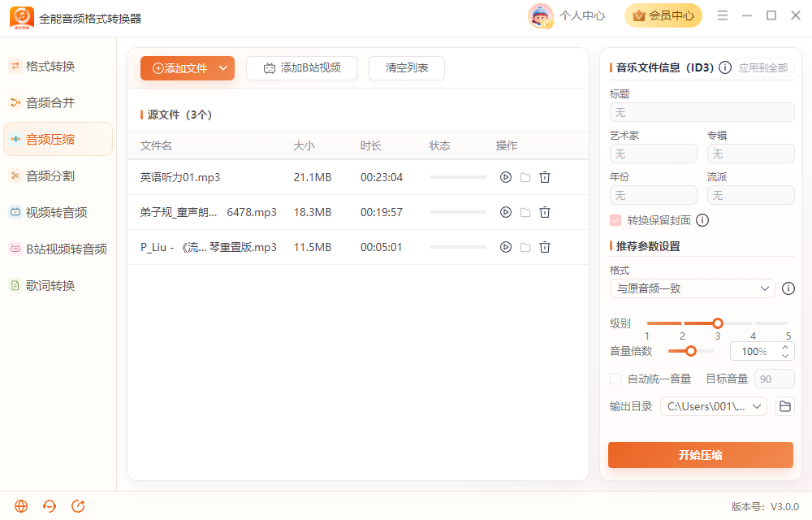Delete 英语听力01.mp3 from list

tap(545, 177)
